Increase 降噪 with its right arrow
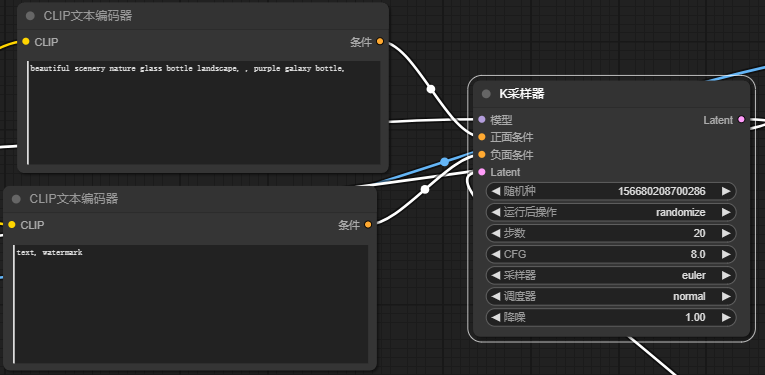 [726, 317]
